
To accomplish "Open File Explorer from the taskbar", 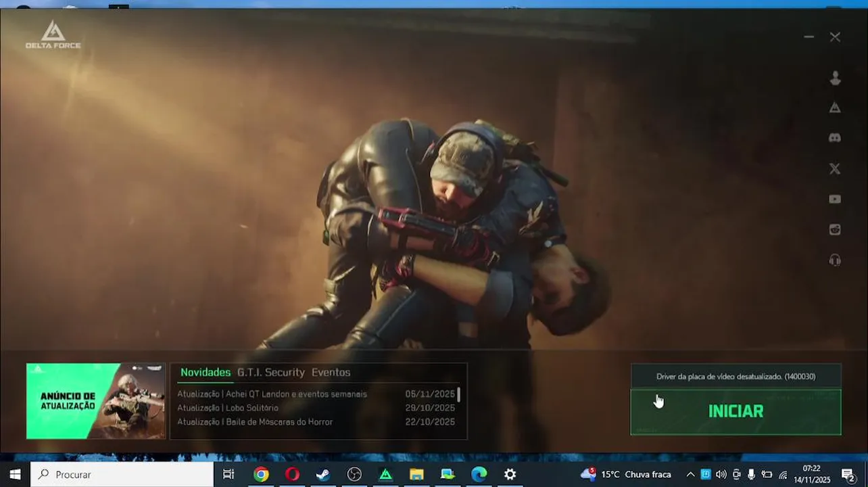I will point(416,474).
